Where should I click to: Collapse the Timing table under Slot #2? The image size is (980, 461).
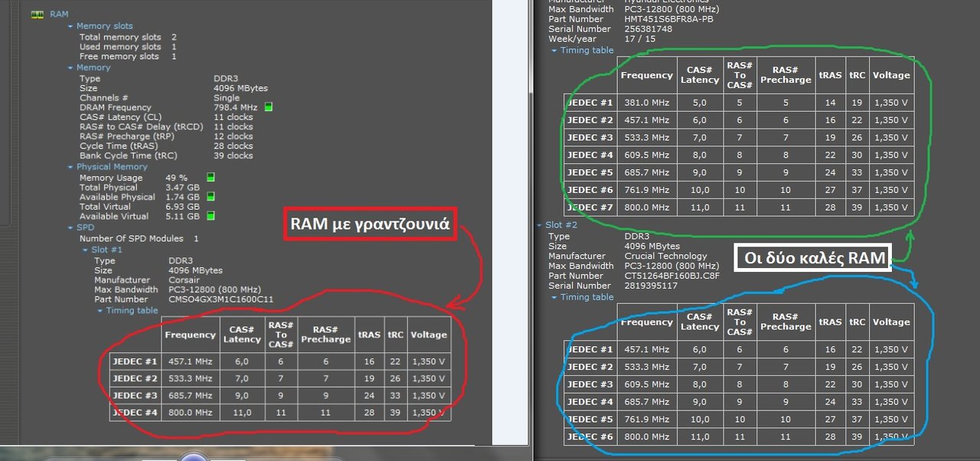click(x=554, y=297)
